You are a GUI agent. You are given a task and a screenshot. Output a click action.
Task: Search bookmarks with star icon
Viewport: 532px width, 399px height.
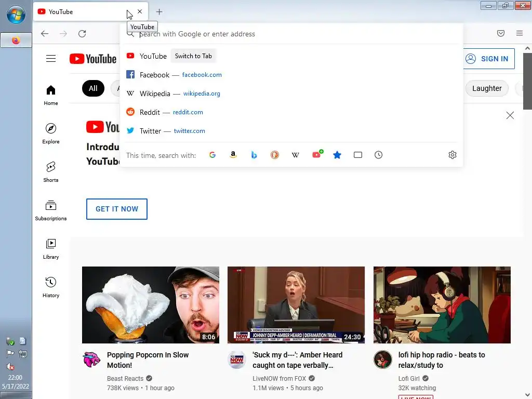pyautogui.click(x=337, y=155)
